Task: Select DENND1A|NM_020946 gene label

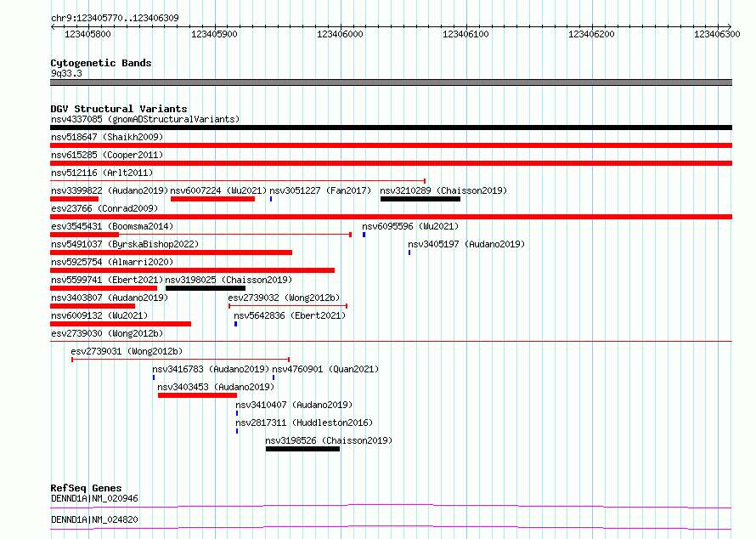Action: 94,498
